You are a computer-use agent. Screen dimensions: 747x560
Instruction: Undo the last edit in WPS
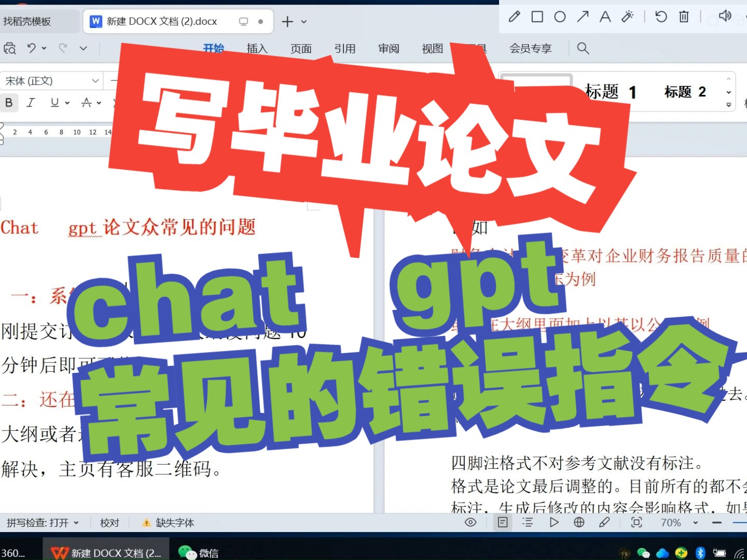(x=32, y=48)
